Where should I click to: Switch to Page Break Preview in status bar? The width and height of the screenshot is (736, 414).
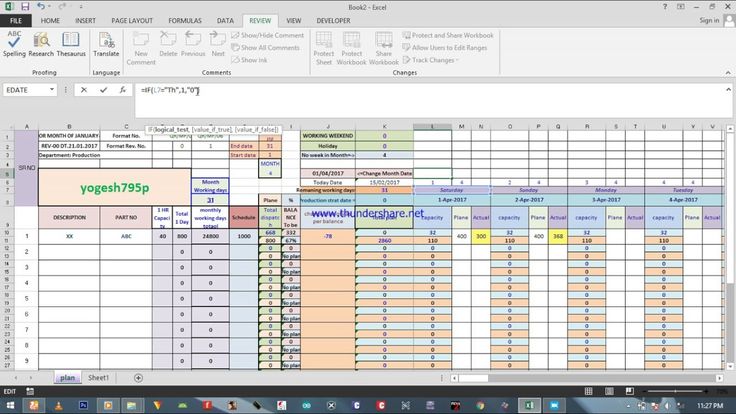click(629, 391)
